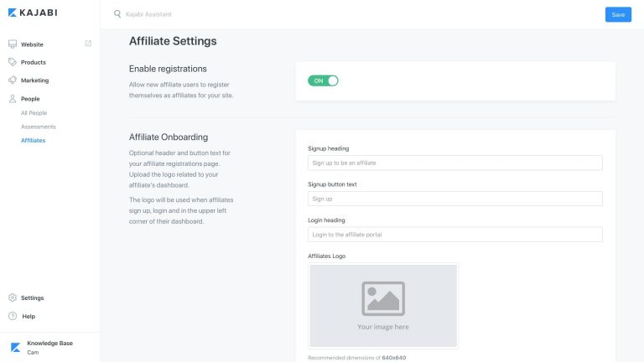Screen dimensions: 644x362
Task: Open the Assessments submenu item
Action: tap(39, 127)
